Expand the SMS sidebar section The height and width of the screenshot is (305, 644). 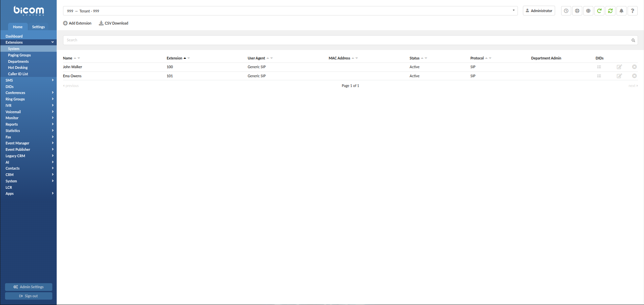(x=28, y=80)
